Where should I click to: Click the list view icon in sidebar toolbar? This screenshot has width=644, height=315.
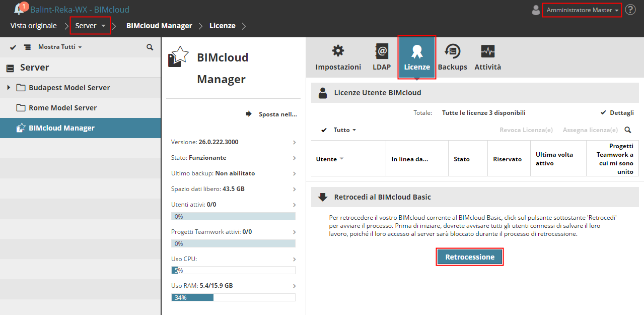(x=27, y=47)
